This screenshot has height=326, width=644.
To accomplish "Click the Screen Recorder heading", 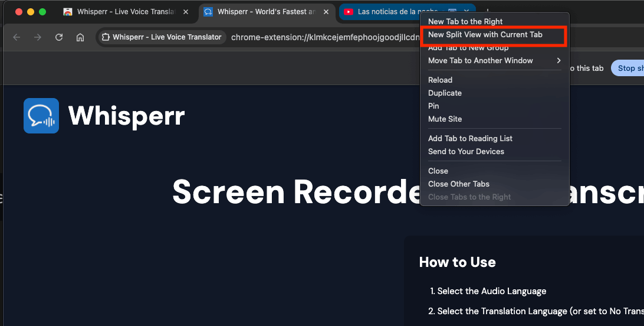I will [296, 192].
